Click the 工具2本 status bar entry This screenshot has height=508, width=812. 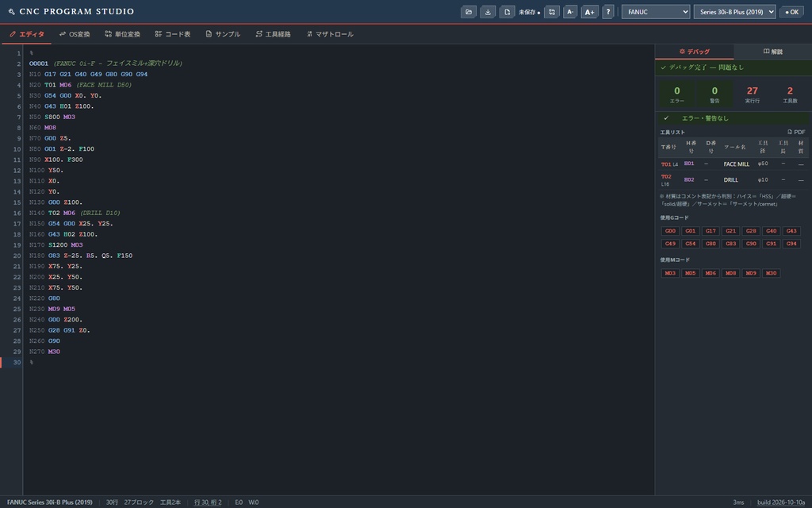(170, 502)
